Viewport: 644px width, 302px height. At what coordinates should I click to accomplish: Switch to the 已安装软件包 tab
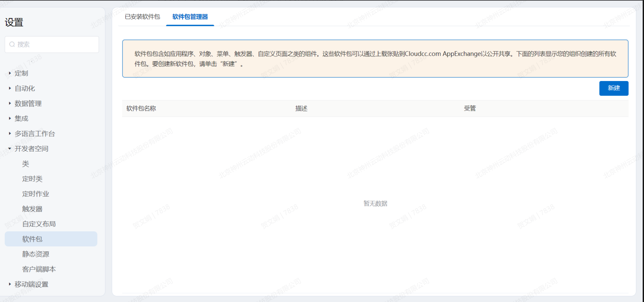142,17
